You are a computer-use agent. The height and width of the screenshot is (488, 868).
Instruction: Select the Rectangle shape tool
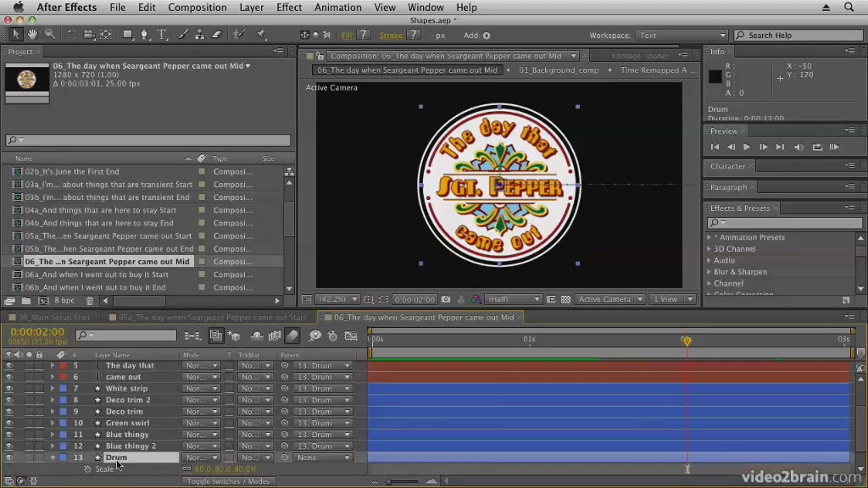(x=127, y=34)
